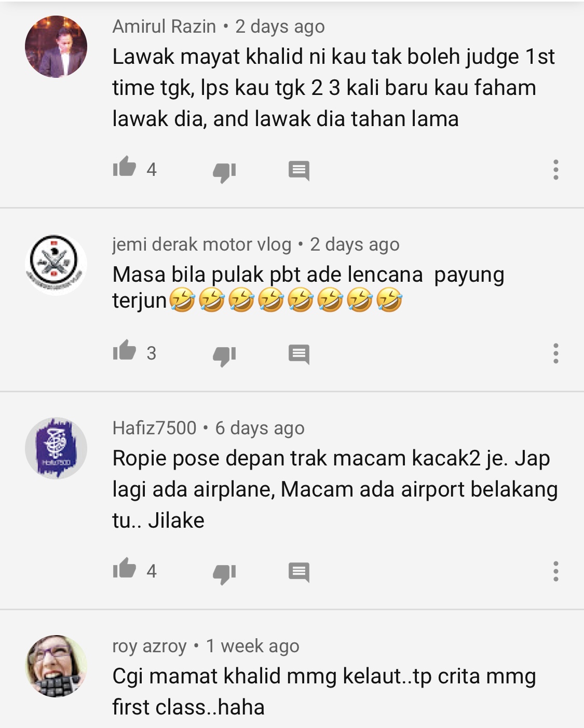584x728 pixels.
Task: Reply to Amirul Razin's comment
Action: (x=299, y=171)
